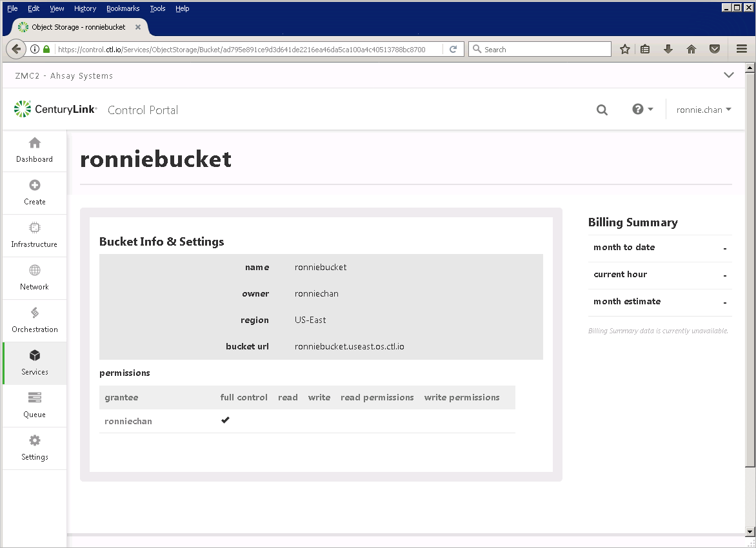Open Infrastructure chip icon in sidebar

click(x=34, y=228)
